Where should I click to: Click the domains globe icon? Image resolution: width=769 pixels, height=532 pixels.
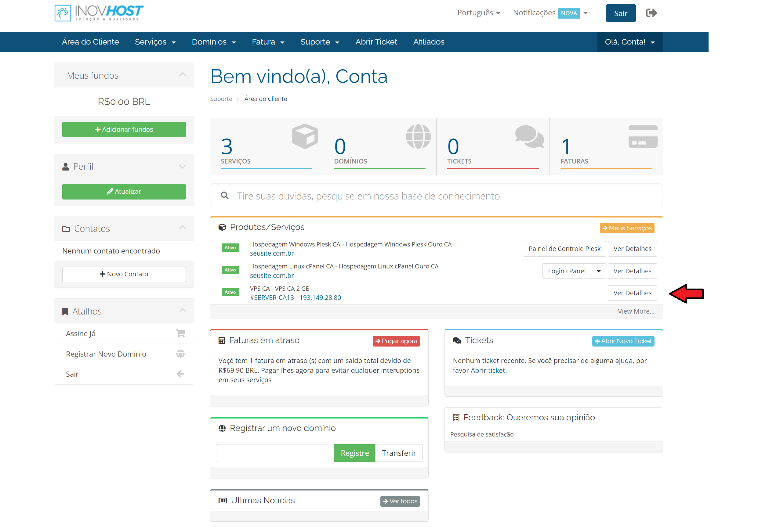click(x=418, y=136)
